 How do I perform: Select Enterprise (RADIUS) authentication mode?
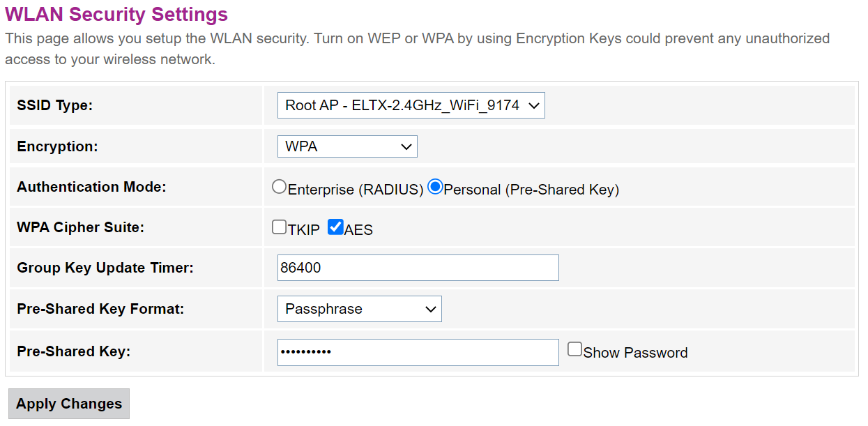click(x=280, y=187)
